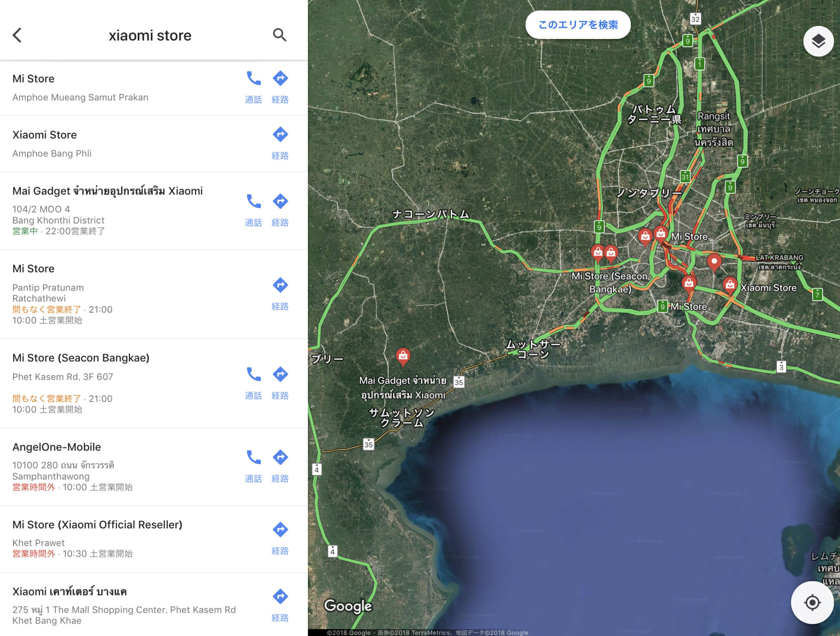
Task: Open Mi Store (Seacon Bangkae) listing title
Action: pos(81,358)
